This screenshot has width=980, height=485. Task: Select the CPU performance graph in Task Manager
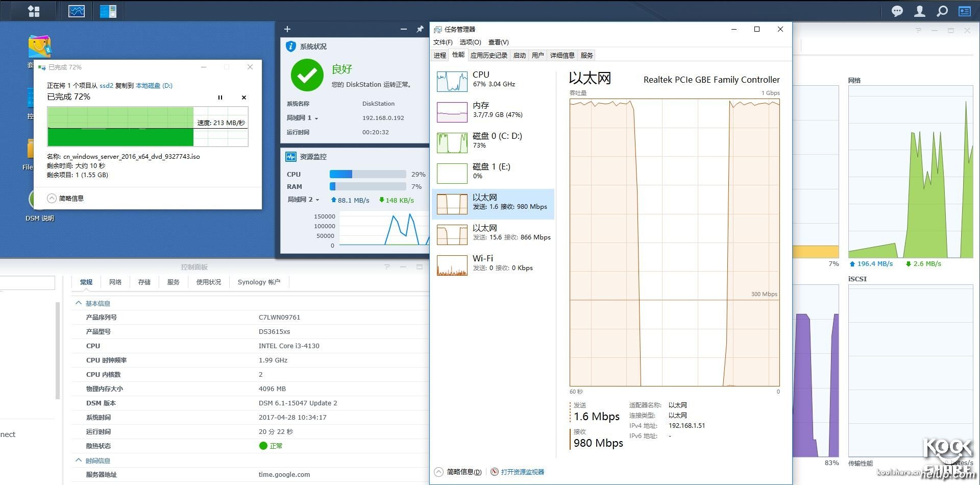[493, 82]
